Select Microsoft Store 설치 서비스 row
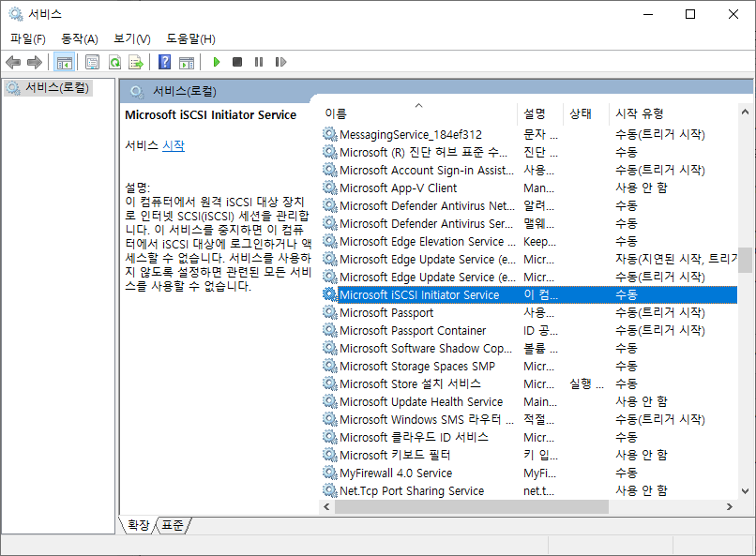 pyautogui.click(x=529, y=383)
